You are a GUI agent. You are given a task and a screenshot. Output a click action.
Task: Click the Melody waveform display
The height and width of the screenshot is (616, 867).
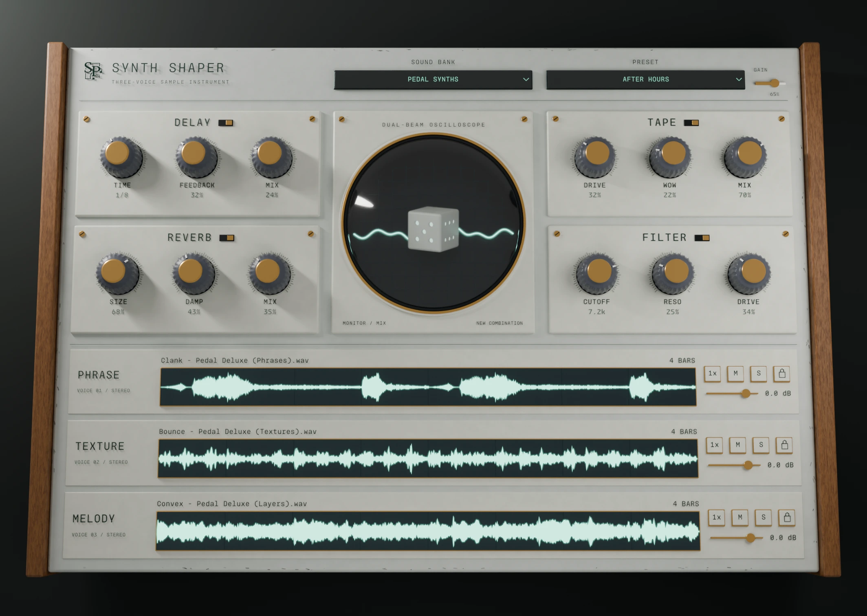pos(428,531)
